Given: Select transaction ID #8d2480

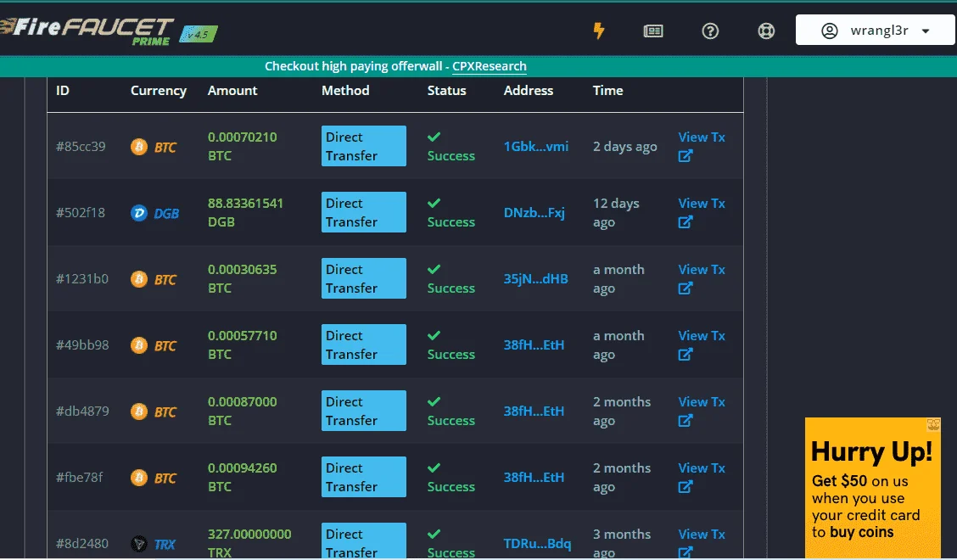Looking at the screenshot, I should [x=82, y=544].
